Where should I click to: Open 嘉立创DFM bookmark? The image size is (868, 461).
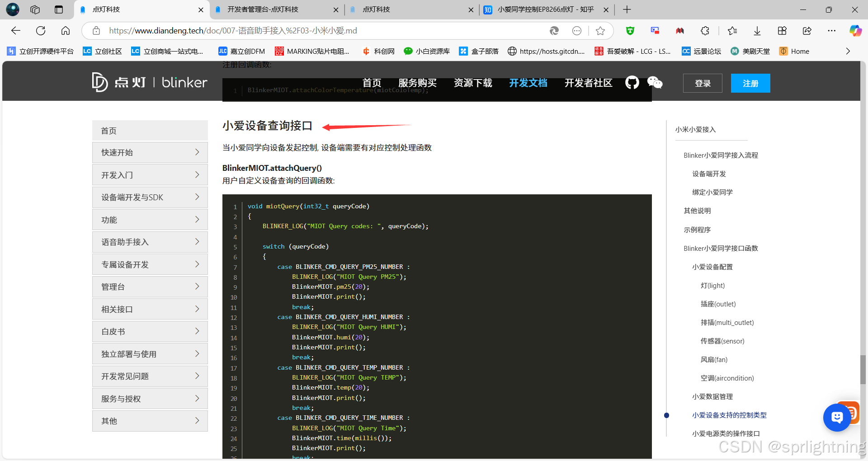click(x=241, y=51)
